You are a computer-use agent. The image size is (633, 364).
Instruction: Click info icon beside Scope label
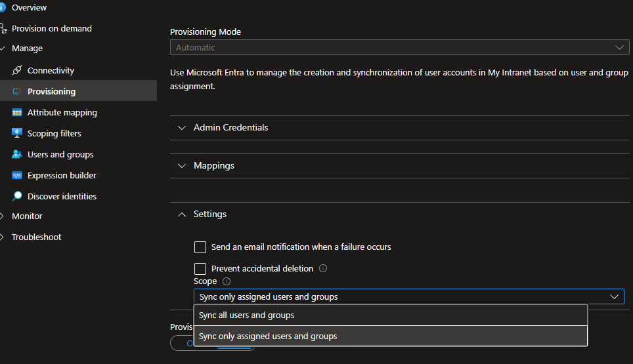[x=227, y=281]
